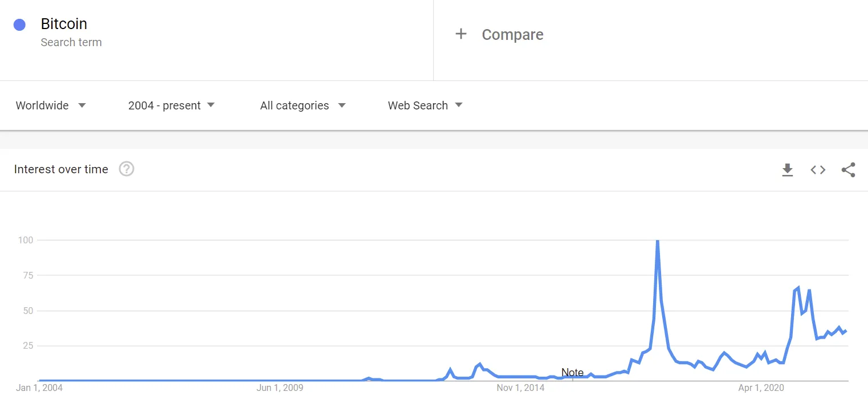
Task: Click the Search term subtitle text
Action: pos(71,42)
